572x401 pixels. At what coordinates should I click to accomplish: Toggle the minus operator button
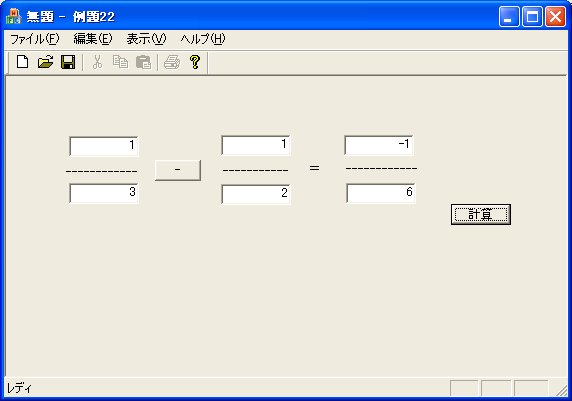point(178,170)
